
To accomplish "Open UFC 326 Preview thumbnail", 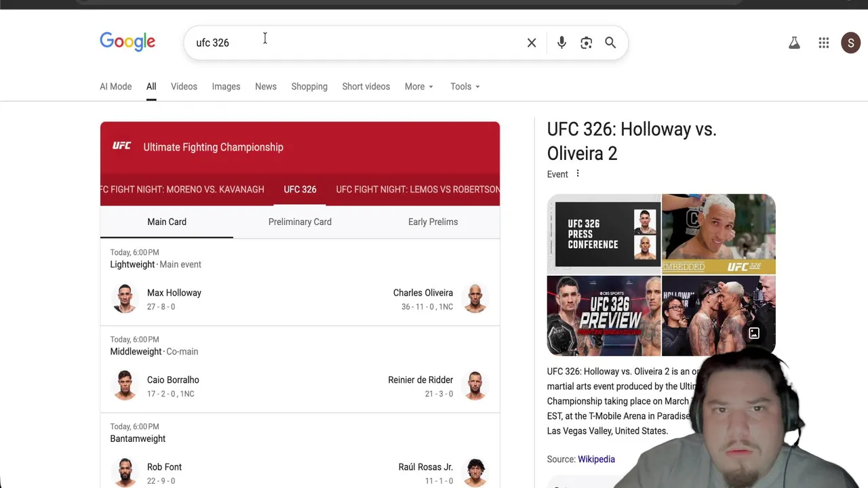I will [604, 315].
